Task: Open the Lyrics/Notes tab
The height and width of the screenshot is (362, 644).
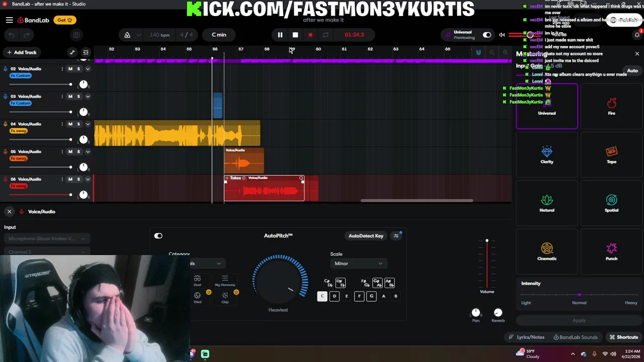Action: tap(526, 337)
